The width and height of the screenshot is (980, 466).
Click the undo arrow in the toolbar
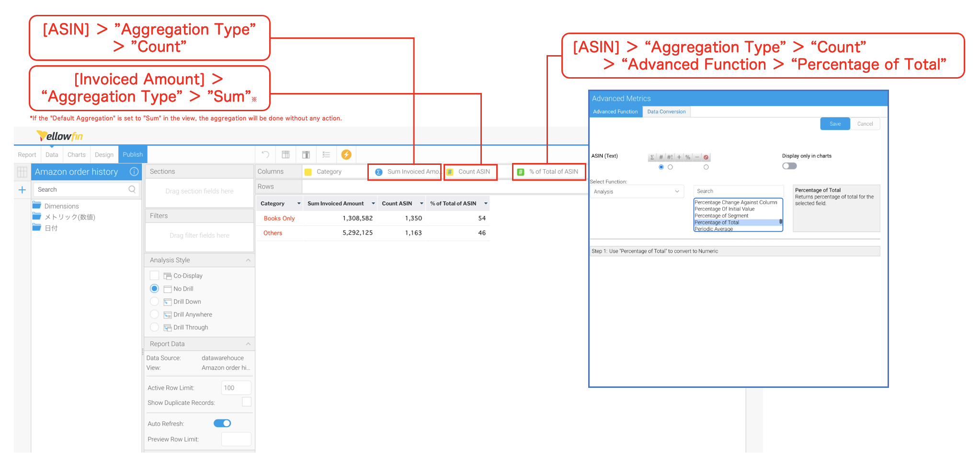[x=265, y=154]
